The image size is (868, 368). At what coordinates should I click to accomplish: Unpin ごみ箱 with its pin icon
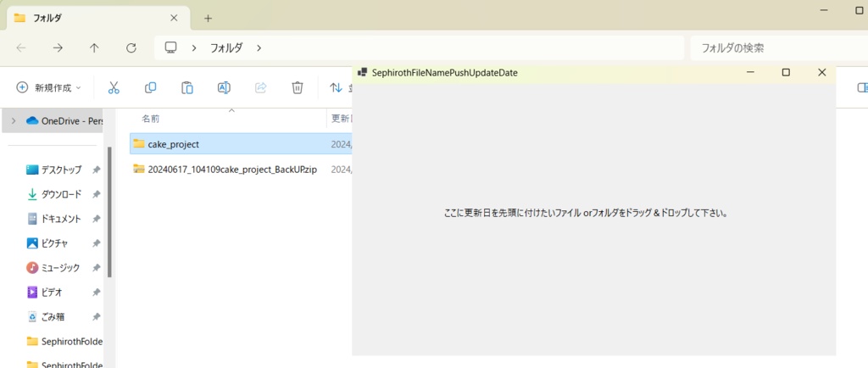coord(96,317)
